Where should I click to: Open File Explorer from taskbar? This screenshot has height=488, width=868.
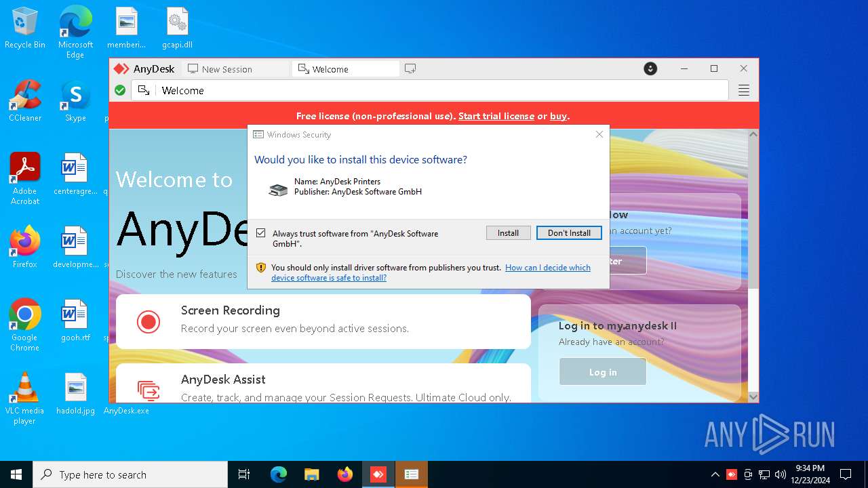click(311, 474)
